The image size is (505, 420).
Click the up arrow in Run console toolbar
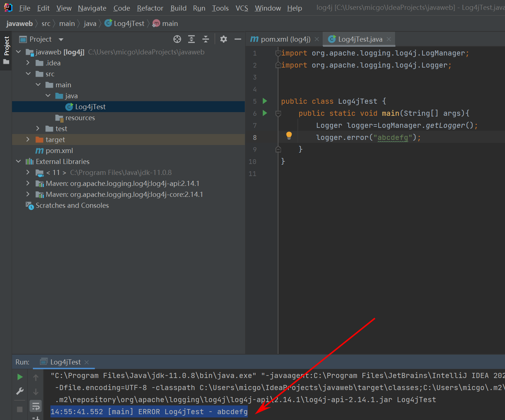tap(36, 378)
